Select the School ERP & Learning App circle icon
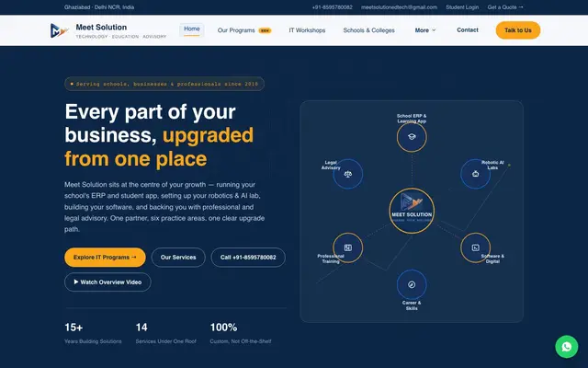The image size is (588, 368). click(x=412, y=137)
